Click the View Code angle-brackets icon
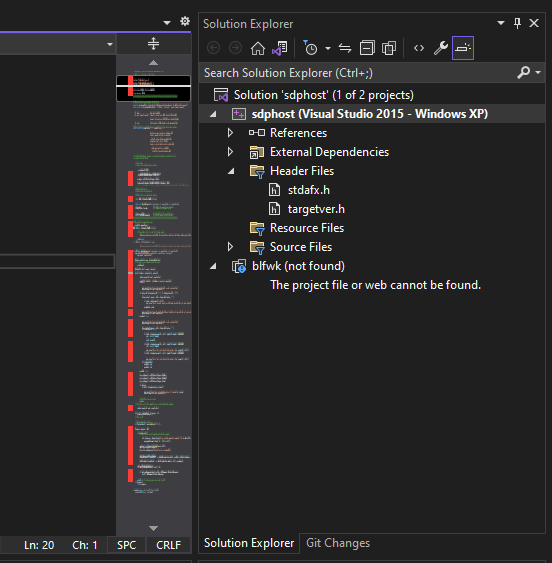The width and height of the screenshot is (552, 563). pyautogui.click(x=419, y=48)
